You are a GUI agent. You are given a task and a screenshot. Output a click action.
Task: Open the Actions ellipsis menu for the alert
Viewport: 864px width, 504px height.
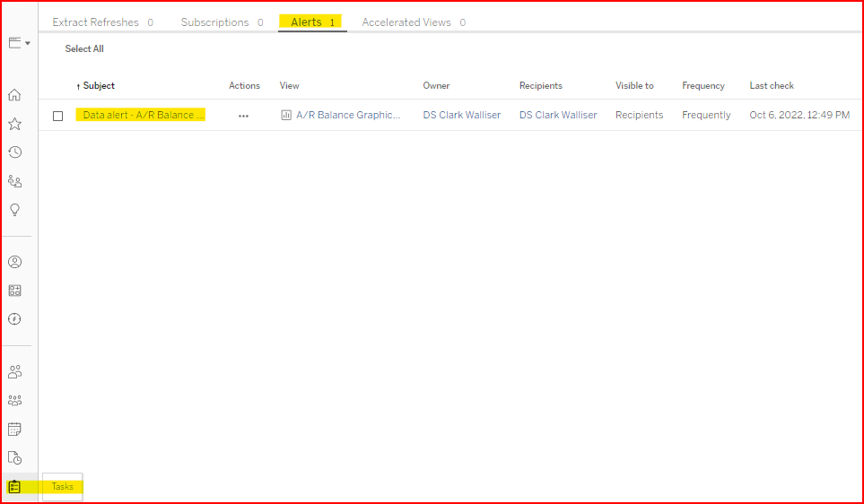(x=243, y=116)
